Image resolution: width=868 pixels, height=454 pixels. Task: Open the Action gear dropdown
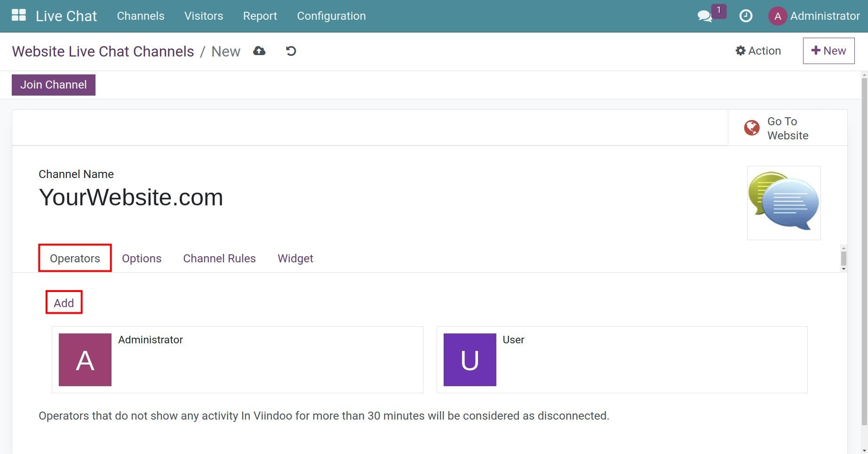click(758, 51)
